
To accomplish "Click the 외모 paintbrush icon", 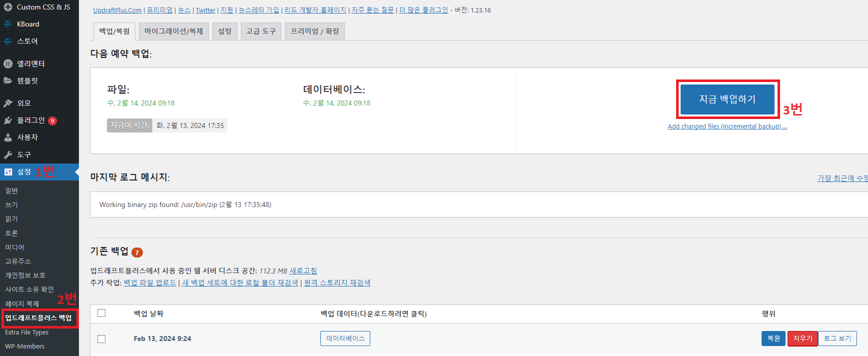I will [8, 103].
